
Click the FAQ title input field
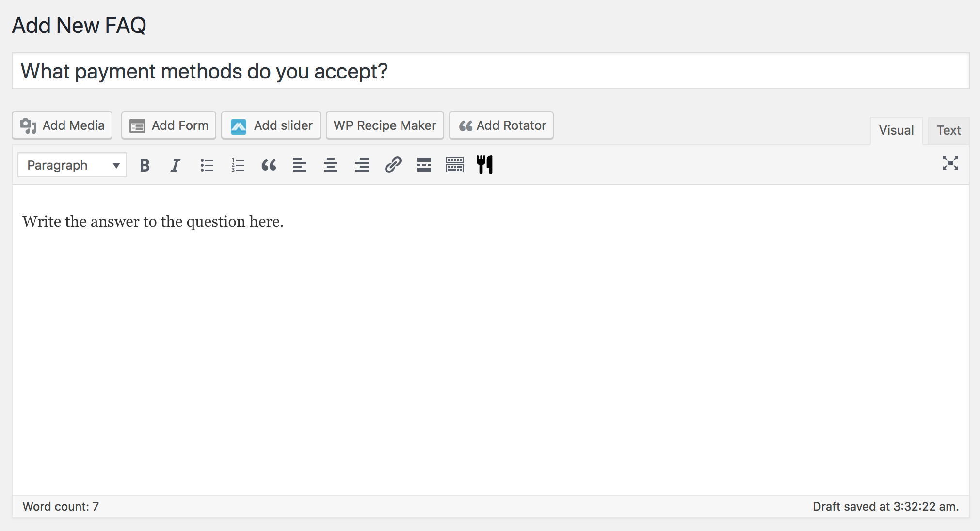490,71
